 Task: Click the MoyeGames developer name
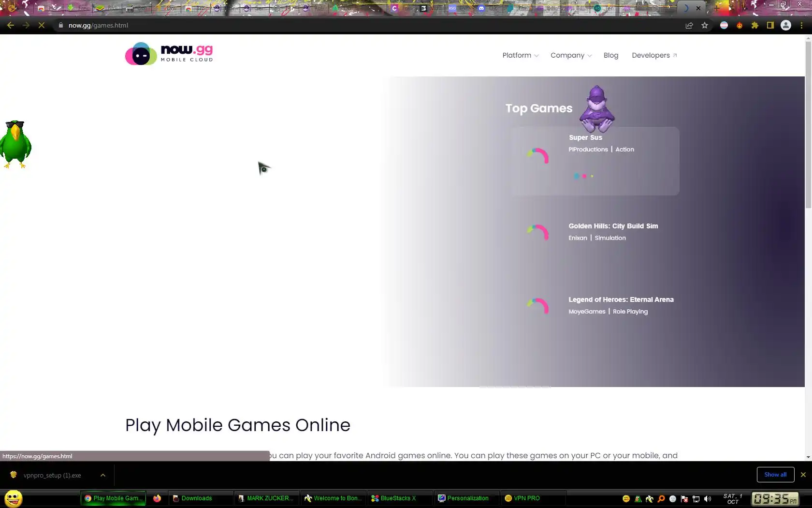(x=587, y=312)
